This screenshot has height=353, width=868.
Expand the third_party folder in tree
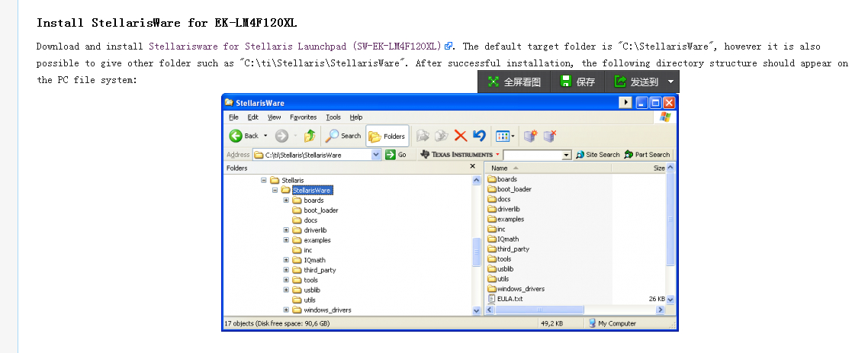(x=286, y=270)
